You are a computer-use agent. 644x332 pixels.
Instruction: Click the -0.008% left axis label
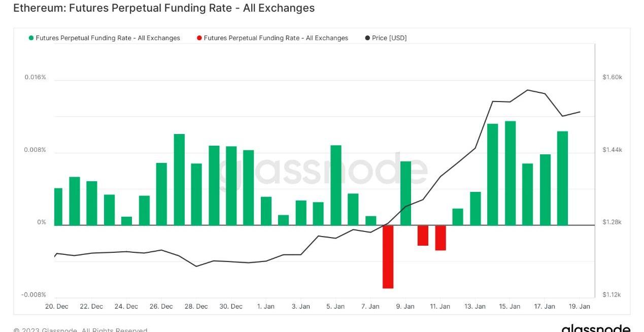[33, 295]
